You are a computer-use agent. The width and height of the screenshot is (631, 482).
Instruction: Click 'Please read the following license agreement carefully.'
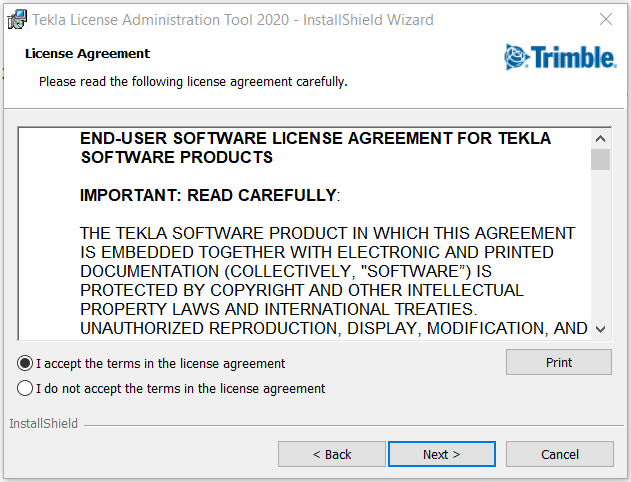coord(193,82)
